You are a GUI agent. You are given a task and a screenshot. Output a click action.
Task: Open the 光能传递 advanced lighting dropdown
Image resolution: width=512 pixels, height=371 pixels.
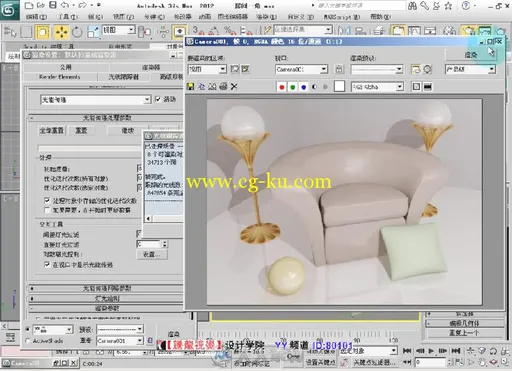pos(96,100)
